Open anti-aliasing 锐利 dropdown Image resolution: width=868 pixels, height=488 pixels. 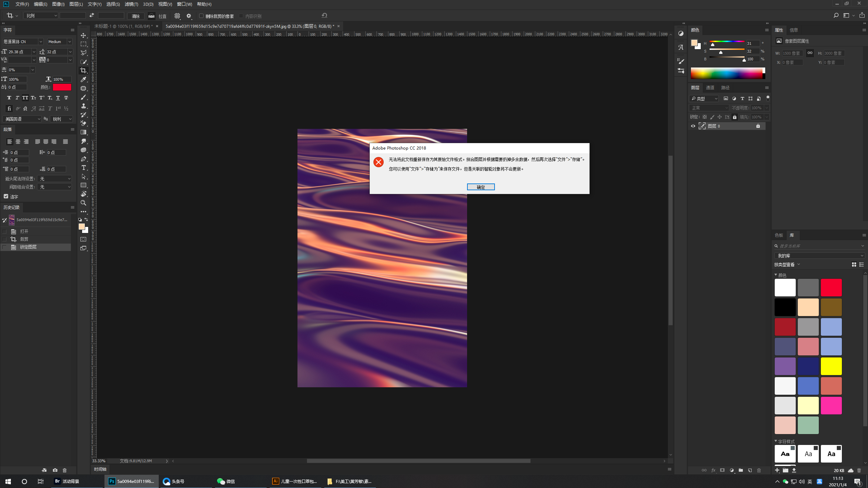coord(62,119)
